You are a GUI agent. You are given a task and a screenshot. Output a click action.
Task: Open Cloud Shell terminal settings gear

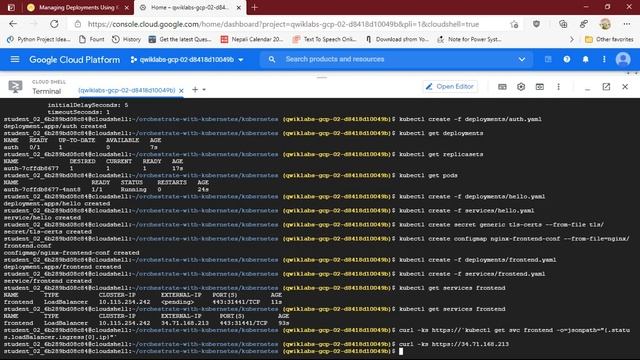coord(521,87)
